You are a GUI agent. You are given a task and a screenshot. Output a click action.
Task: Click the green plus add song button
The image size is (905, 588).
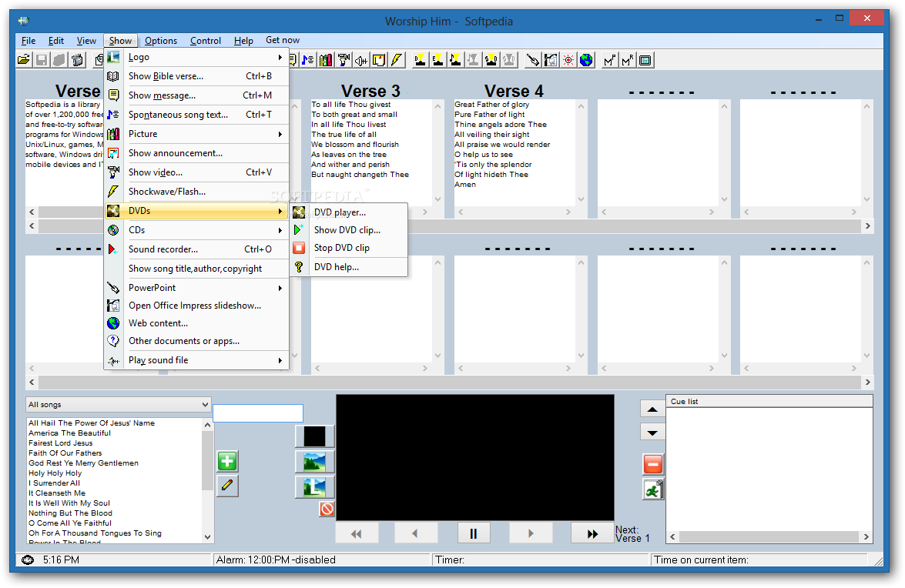[x=227, y=461]
